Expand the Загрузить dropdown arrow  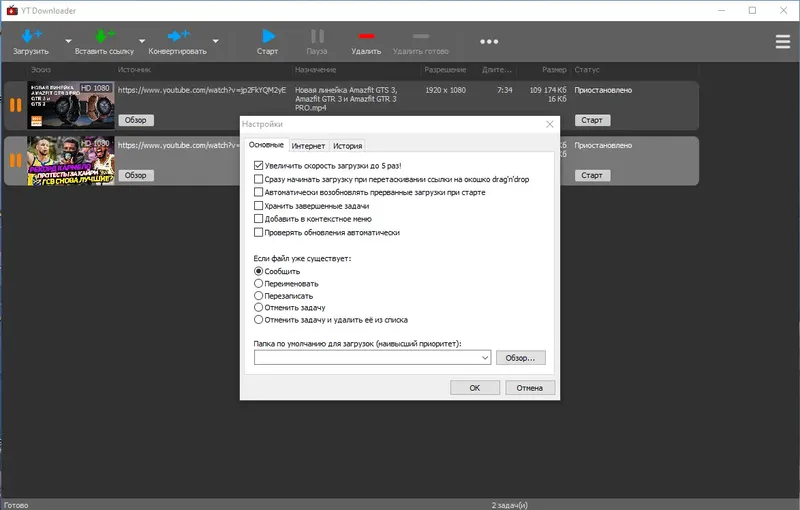pos(68,41)
